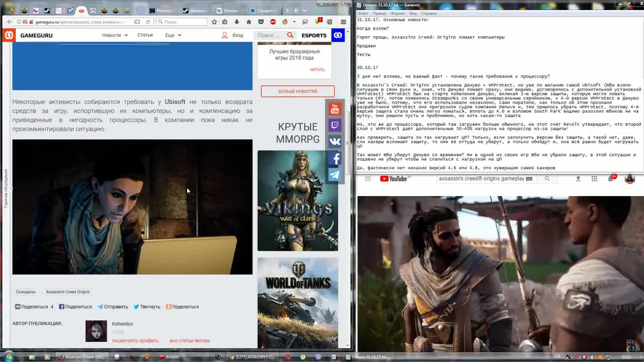Open the Twitch social sidebar icon

pyautogui.click(x=335, y=125)
